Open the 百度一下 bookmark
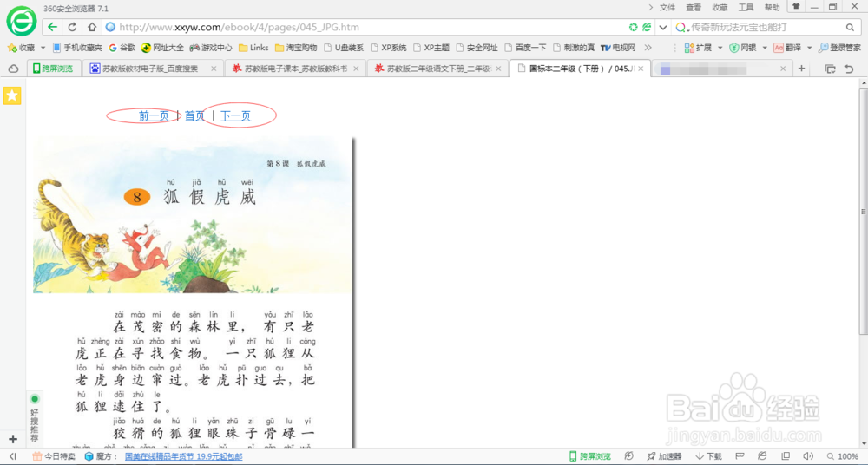This screenshot has width=868, height=465. tap(526, 48)
